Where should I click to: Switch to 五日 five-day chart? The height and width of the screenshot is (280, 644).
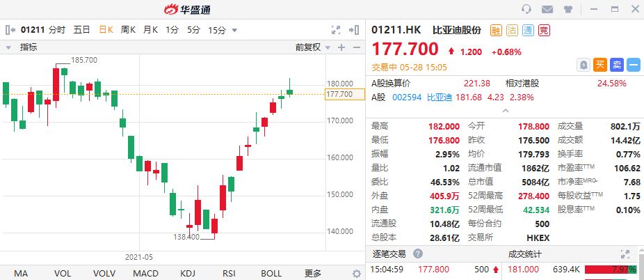click(x=81, y=30)
